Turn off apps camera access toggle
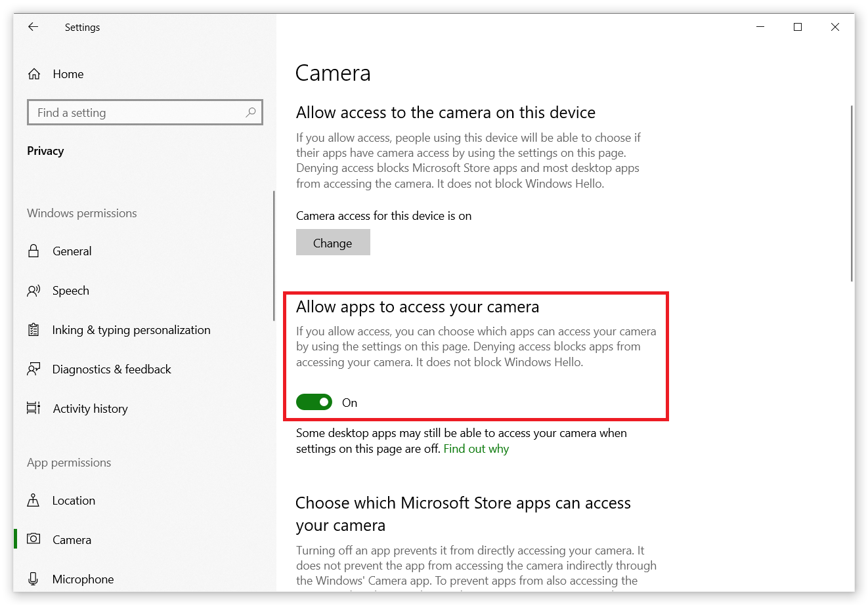 pyautogui.click(x=314, y=402)
